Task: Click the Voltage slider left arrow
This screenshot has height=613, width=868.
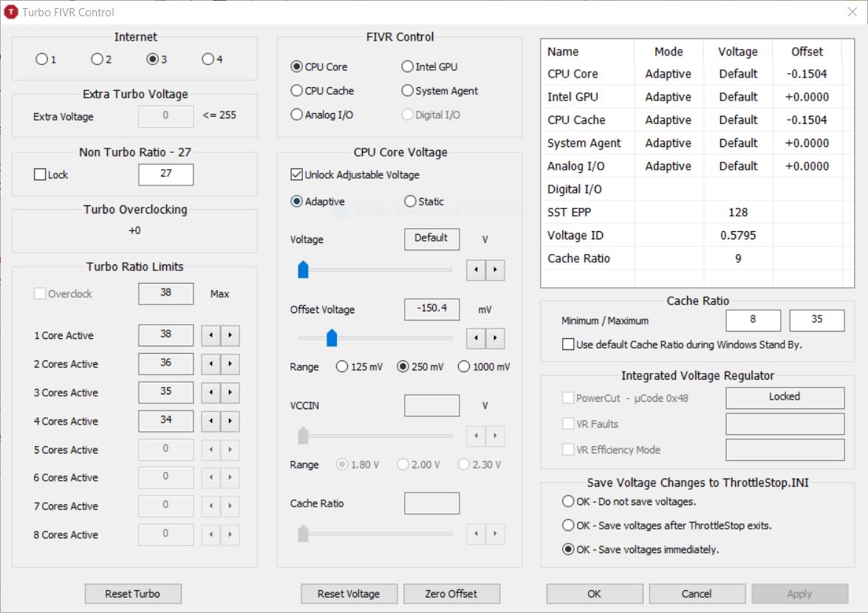Action: point(476,270)
